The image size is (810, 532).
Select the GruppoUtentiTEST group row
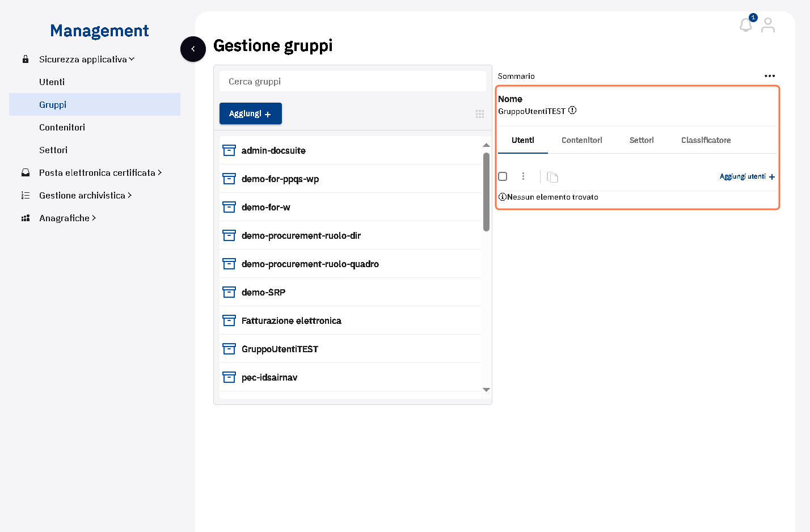coord(350,349)
